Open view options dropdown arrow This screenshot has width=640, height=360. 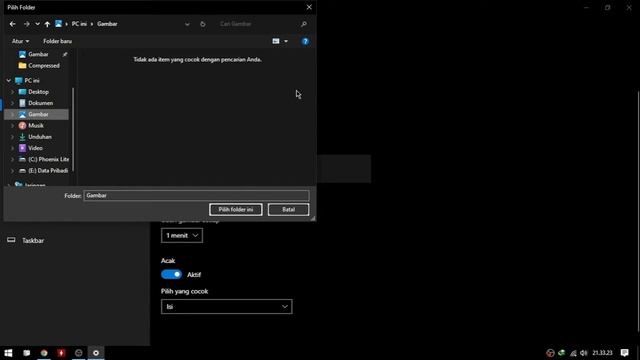point(286,41)
